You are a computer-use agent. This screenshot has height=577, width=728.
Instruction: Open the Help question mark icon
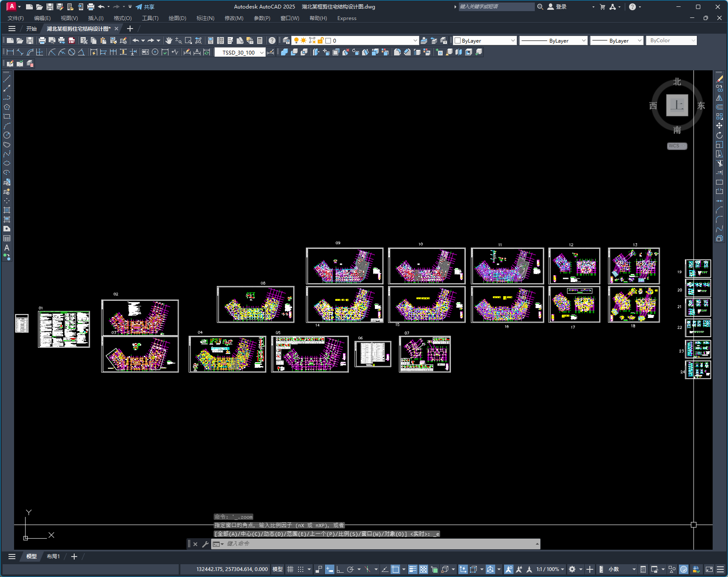[272, 40]
